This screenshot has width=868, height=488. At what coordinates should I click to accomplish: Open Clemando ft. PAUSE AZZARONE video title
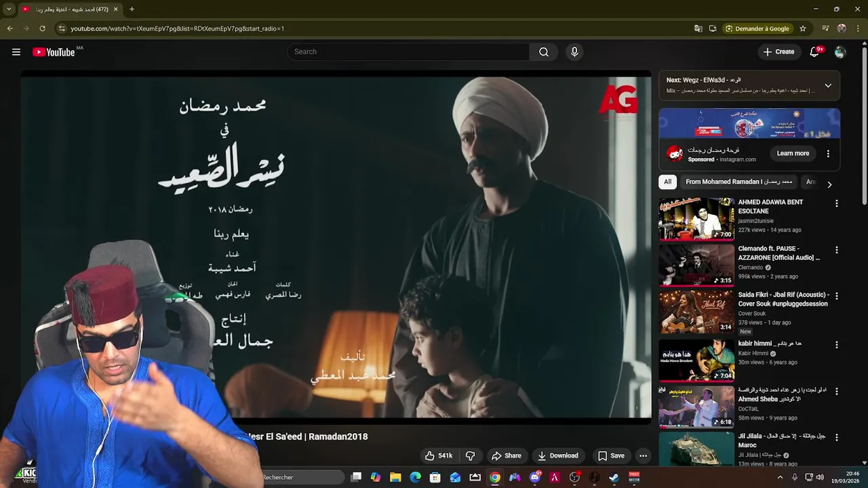(778, 253)
